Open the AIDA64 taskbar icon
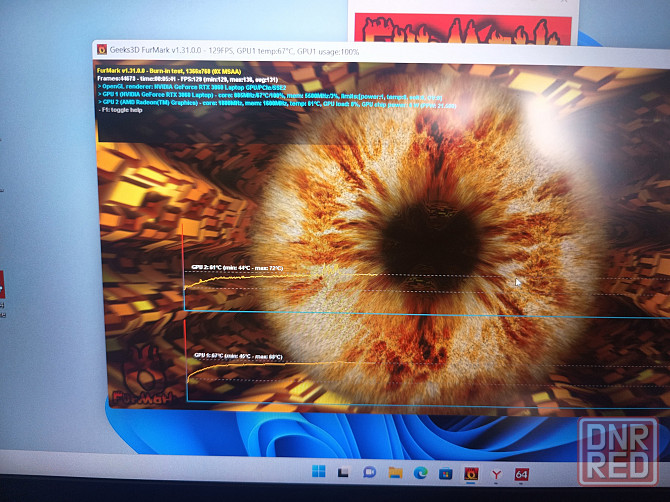 click(x=521, y=475)
